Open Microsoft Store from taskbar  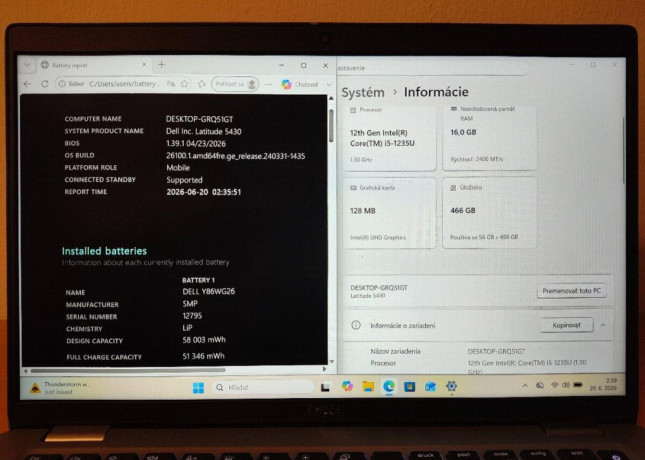click(409, 386)
